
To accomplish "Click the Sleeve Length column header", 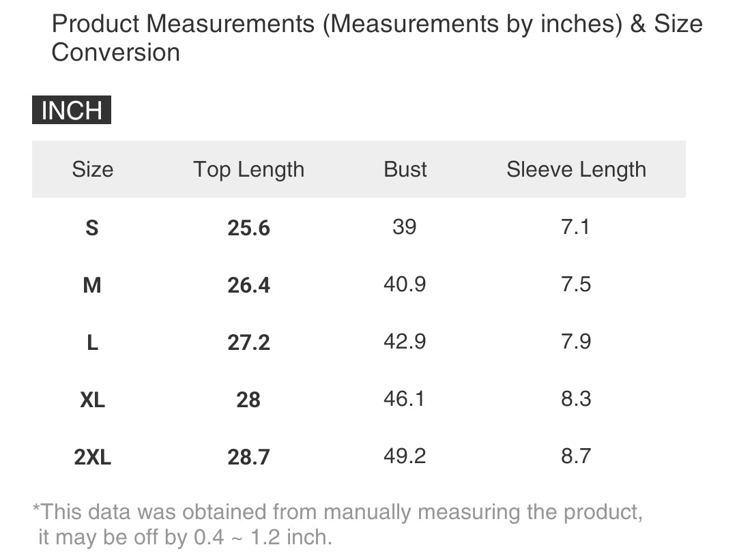I will pyautogui.click(x=576, y=169).
